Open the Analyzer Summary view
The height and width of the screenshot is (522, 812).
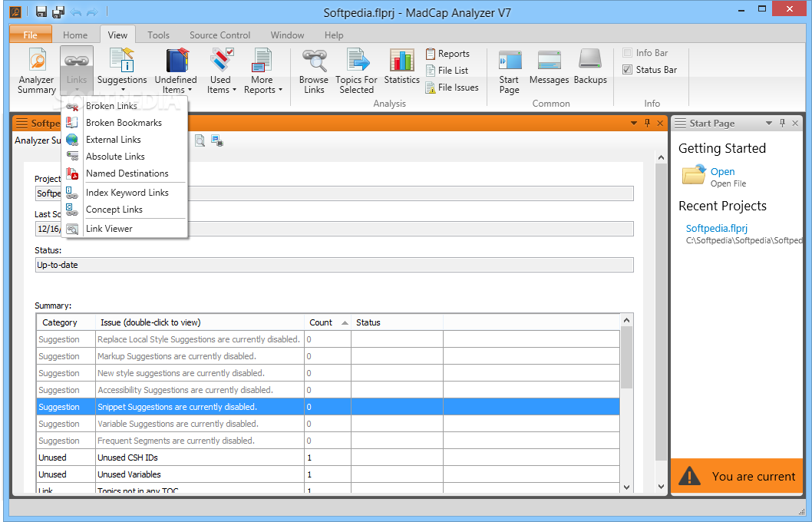36,71
